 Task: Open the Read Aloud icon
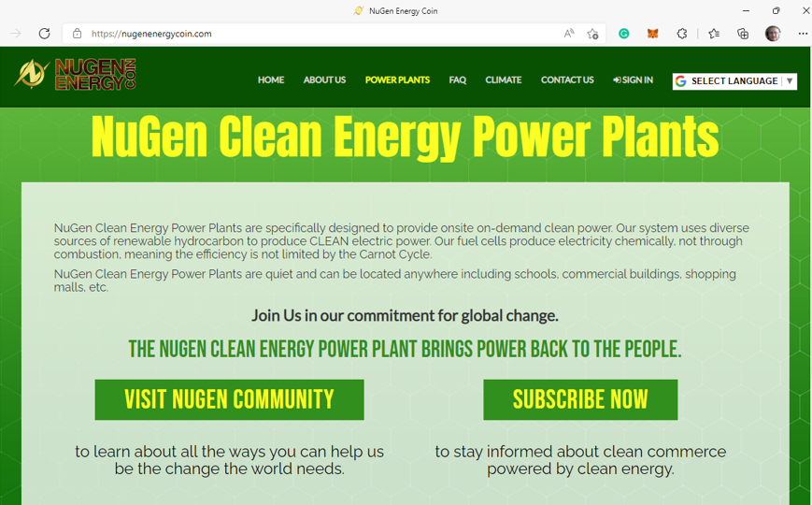pos(568,34)
